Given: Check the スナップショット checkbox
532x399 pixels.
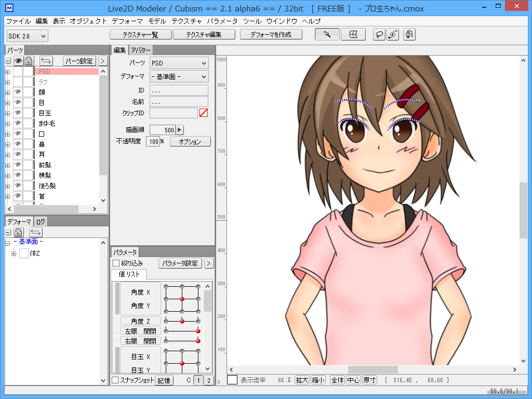Looking at the screenshot, I should click(116, 380).
